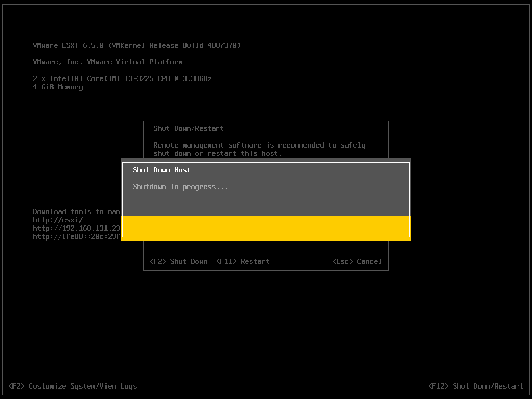This screenshot has width=532, height=399.
Task: Click the "Shutdown in progress..." message
Action: click(x=180, y=187)
